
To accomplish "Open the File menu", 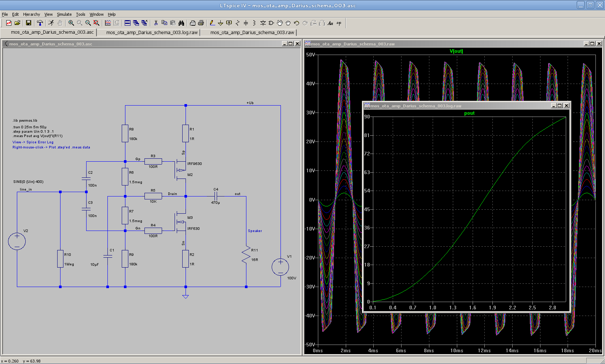I will point(5,14).
